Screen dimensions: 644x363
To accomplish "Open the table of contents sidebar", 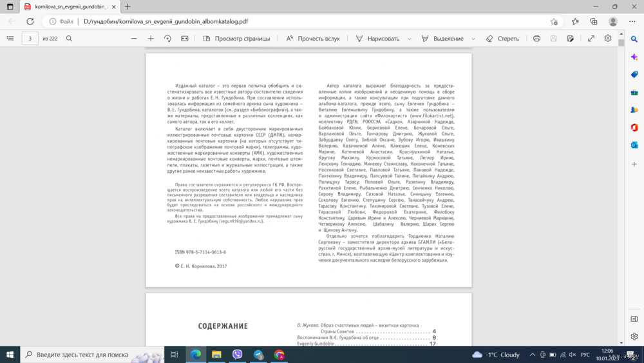I will [x=10, y=38].
